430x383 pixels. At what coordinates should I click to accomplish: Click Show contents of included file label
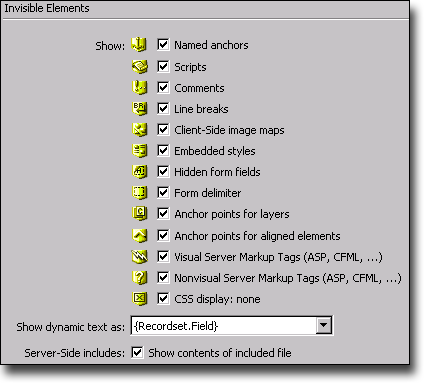coord(220,353)
